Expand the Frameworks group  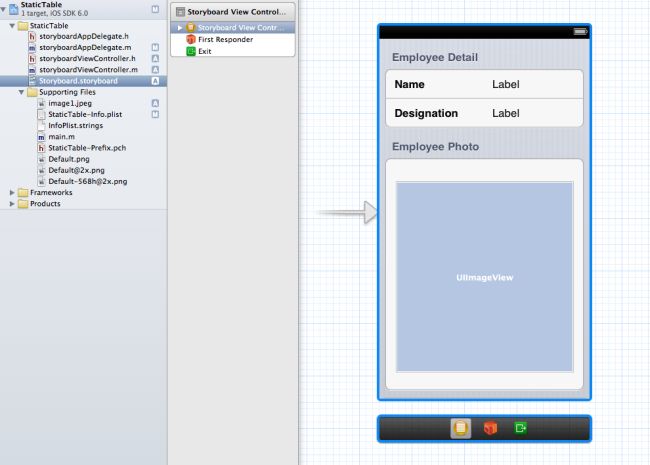coord(12,192)
